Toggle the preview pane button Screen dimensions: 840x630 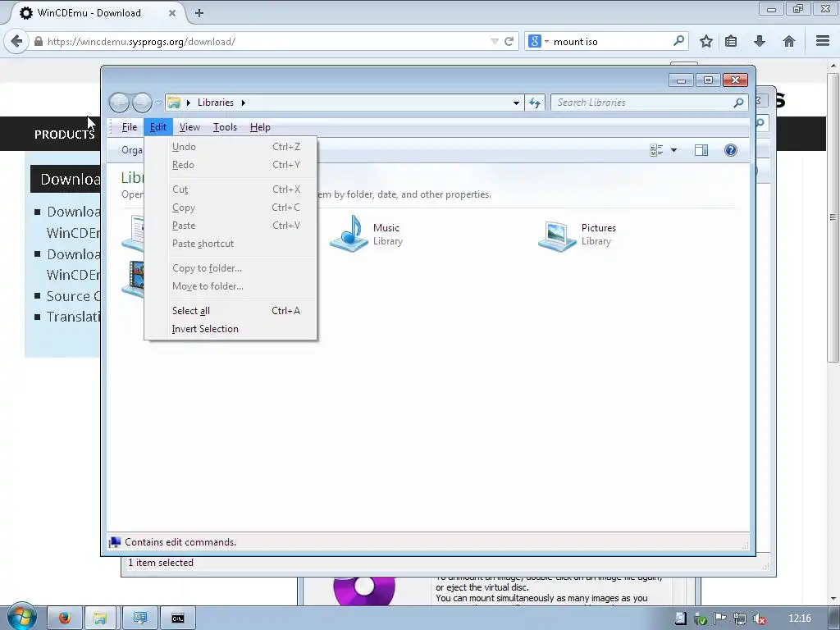coord(701,150)
